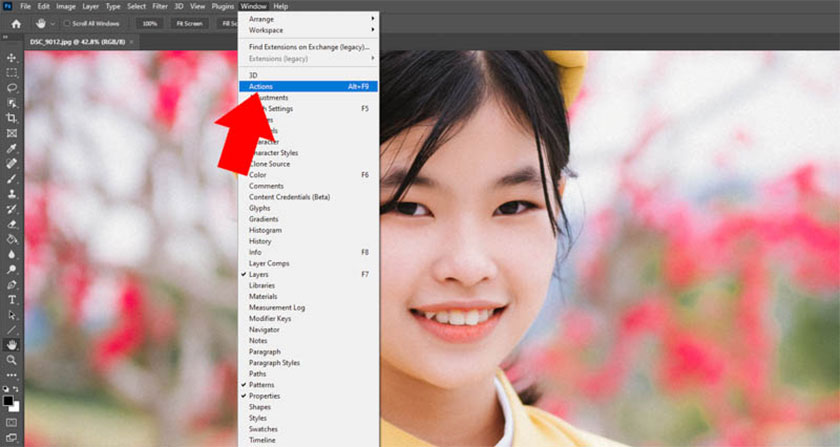Open the Hand tool preset dropdown

click(x=52, y=23)
